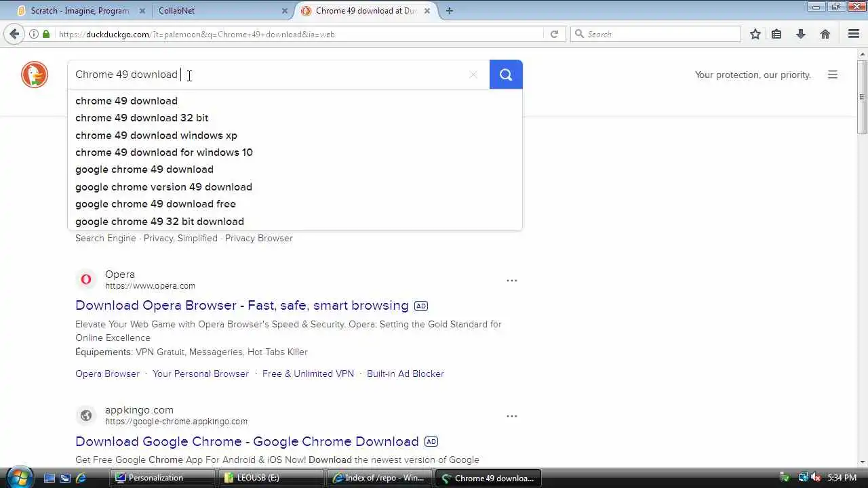Open Chrome 49 download taskbar button
868x488 pixels.
(x=488, y=478)
